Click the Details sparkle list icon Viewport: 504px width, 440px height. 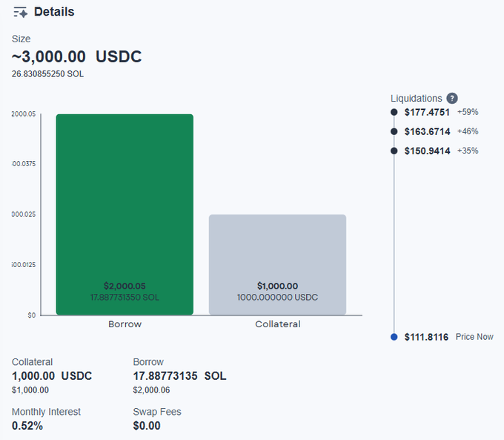click(x=20, y=12)
